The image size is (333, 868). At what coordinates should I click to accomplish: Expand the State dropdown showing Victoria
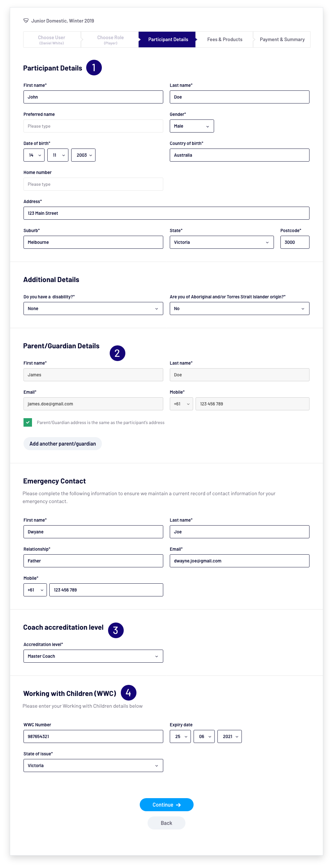[221, 242]
